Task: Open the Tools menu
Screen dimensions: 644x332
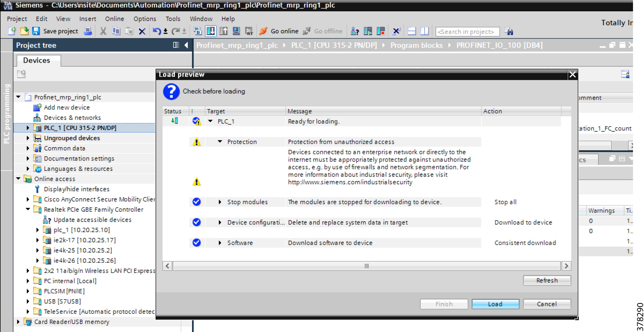Action: [x=173, y=19]
